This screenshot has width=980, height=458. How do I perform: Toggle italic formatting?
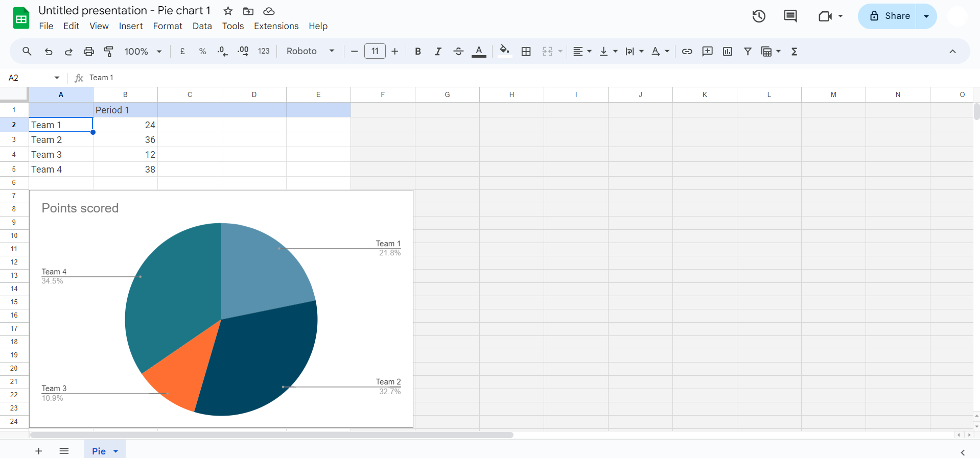(x=438, y=51)
